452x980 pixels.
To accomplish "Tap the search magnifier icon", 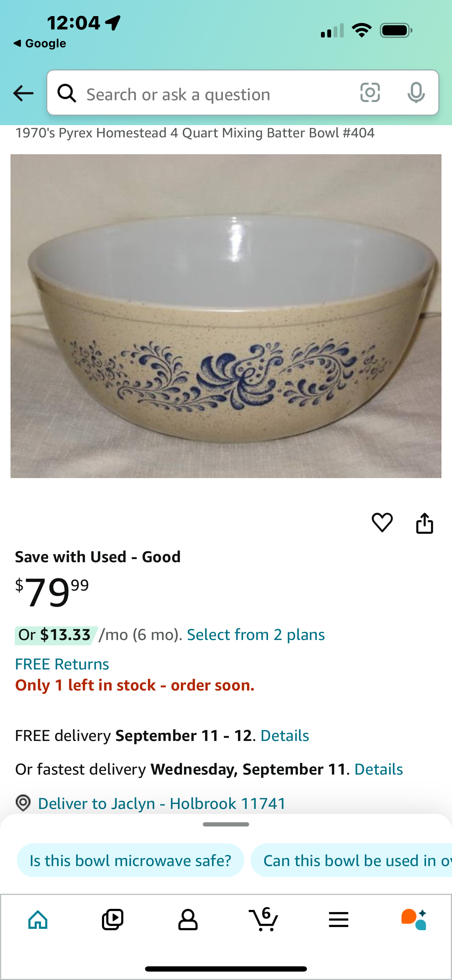I will pyautogui.click(x=67, y=93).
